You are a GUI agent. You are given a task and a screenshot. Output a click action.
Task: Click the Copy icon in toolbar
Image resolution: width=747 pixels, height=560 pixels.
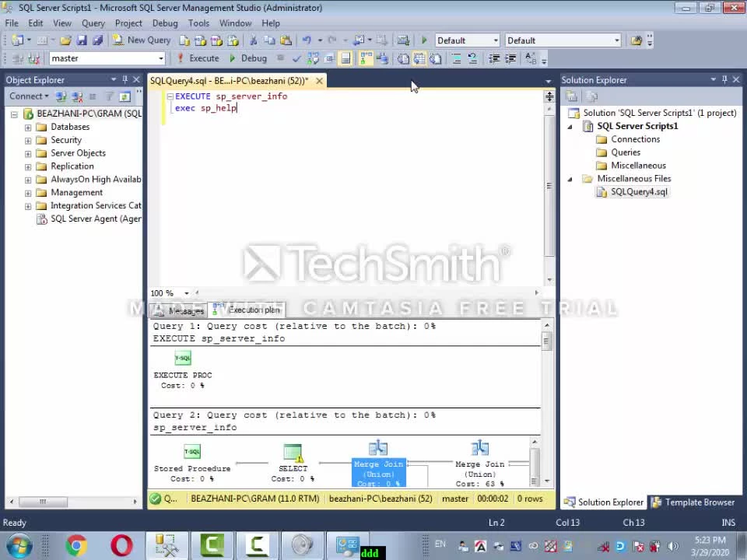point(269,40)
